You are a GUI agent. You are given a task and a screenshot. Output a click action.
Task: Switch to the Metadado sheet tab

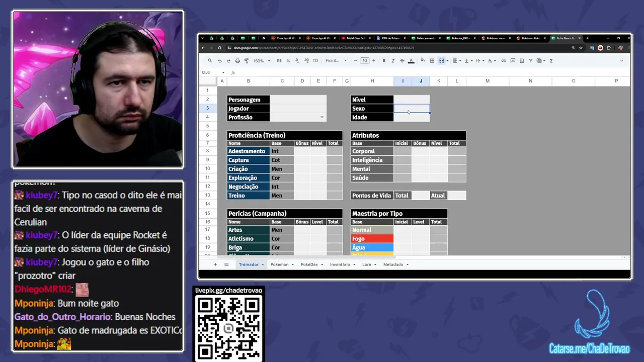[x=395, y=264]
